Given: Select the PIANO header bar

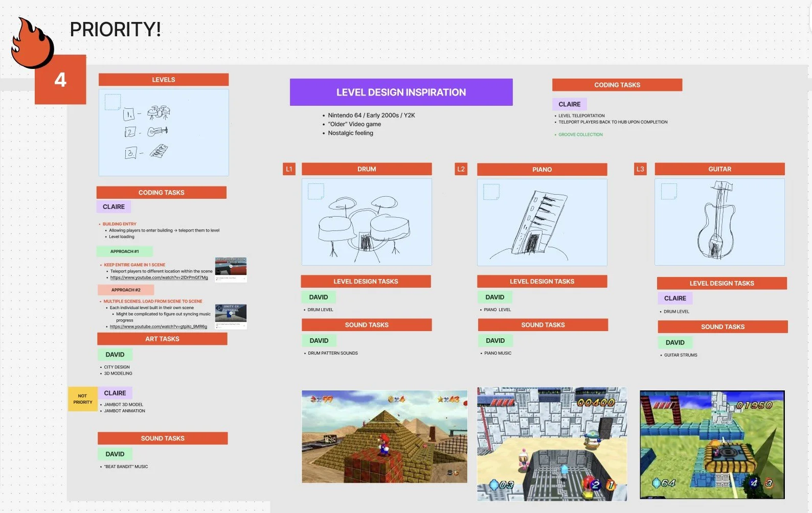Looking at the screenshot, I should tap(542, 170).
